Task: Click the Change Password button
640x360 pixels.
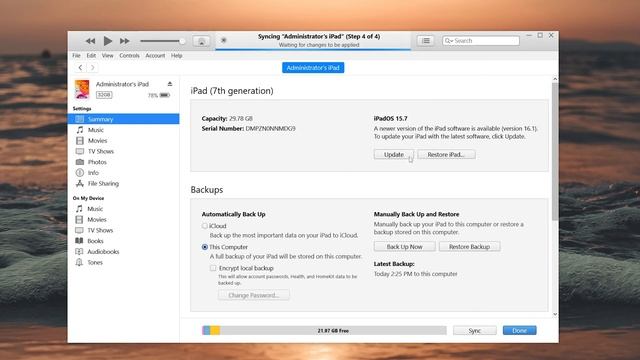Action: point(253,295)
